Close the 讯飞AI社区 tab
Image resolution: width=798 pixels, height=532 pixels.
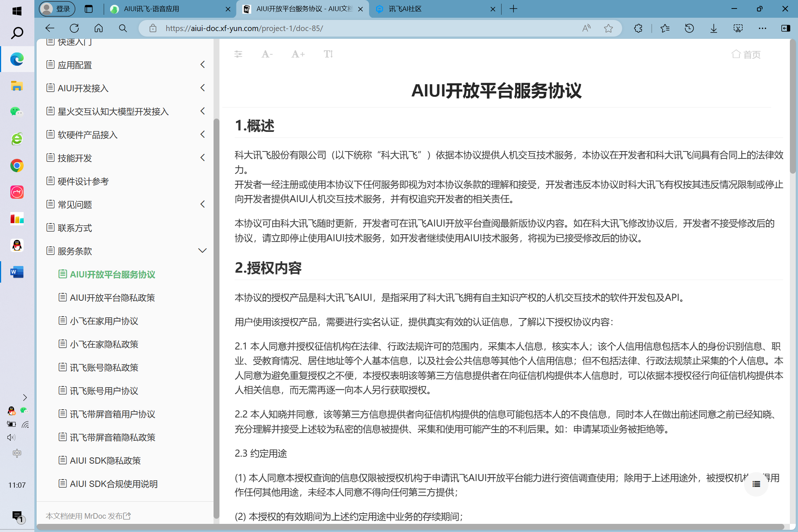click(493, 9)
